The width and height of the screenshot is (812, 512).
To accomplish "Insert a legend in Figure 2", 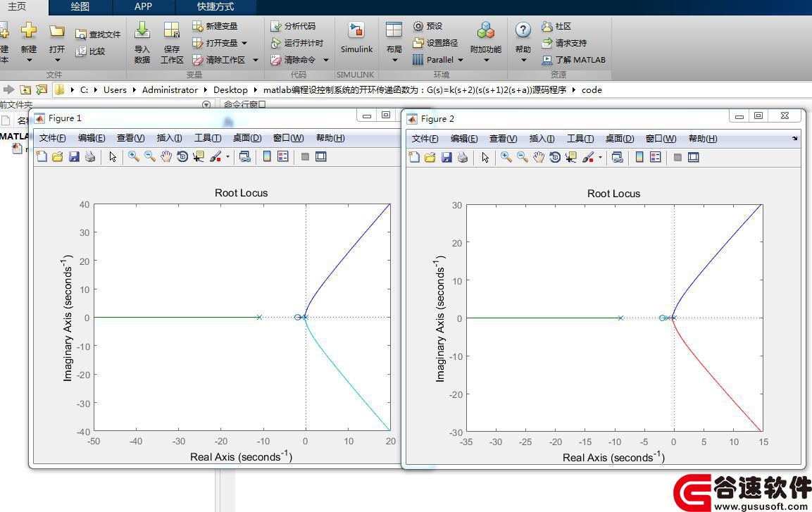I will click(655, 157).
